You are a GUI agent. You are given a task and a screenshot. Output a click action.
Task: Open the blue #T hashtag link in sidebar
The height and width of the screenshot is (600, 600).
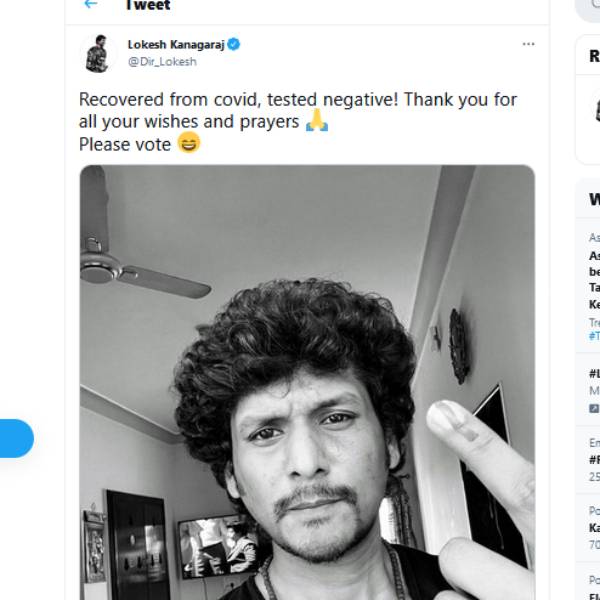coord(594,336)
